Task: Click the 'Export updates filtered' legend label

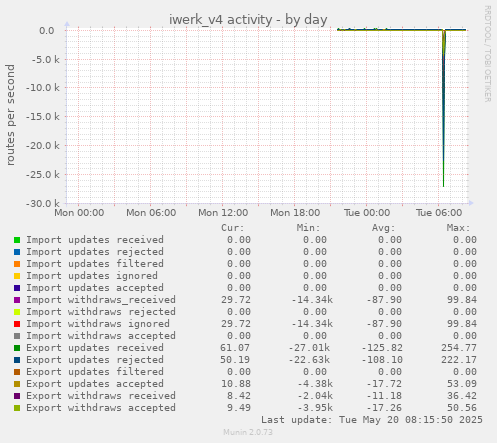Action: click(95, 372)
